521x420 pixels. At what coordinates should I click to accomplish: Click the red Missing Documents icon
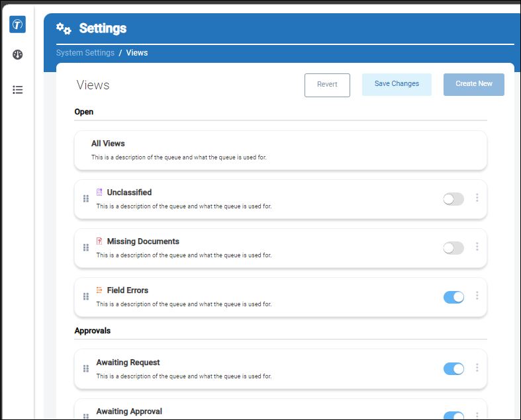99,241
